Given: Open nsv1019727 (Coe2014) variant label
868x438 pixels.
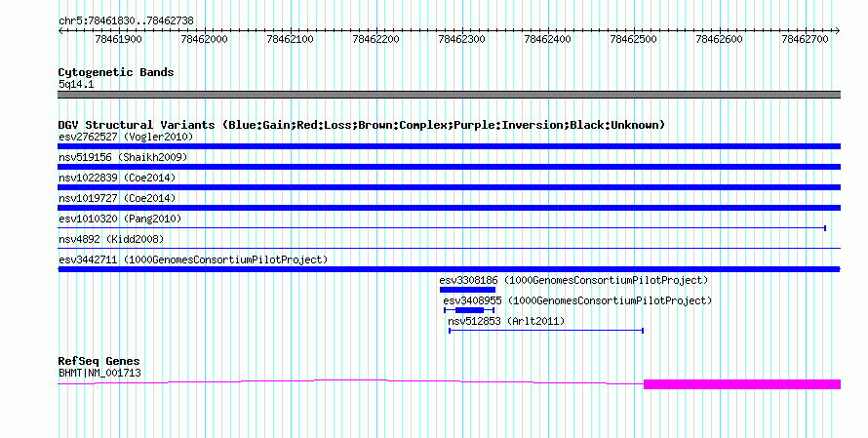Looking at the screenshot, I should click(x=117, y=198).
